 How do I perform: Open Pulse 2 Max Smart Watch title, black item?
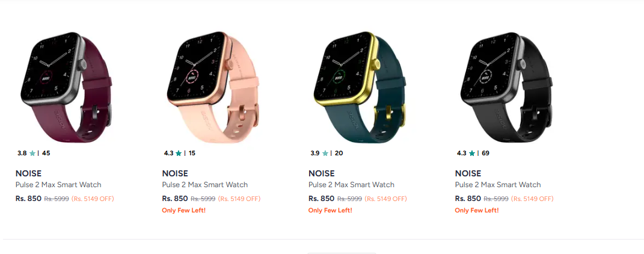(498, 185)
